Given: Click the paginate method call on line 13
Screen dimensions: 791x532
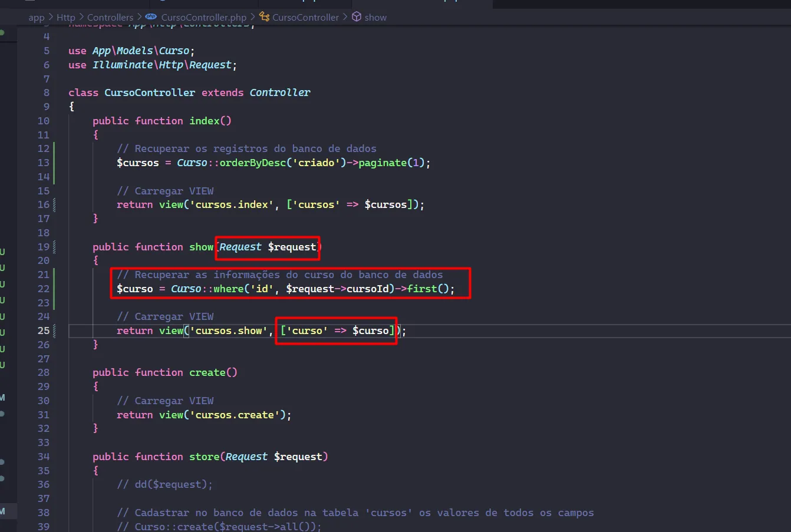Looking at the screenshot, I should (x=383, y=163).
